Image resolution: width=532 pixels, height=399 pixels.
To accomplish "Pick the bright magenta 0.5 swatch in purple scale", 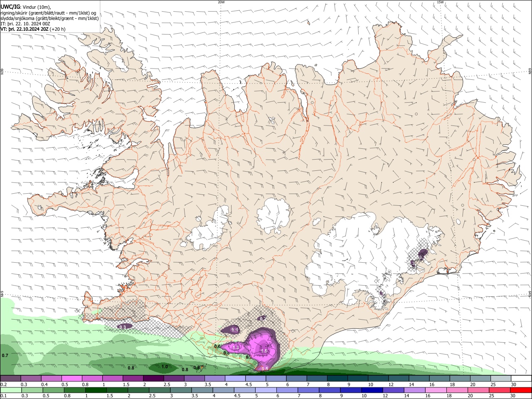I will coord(71,379).
